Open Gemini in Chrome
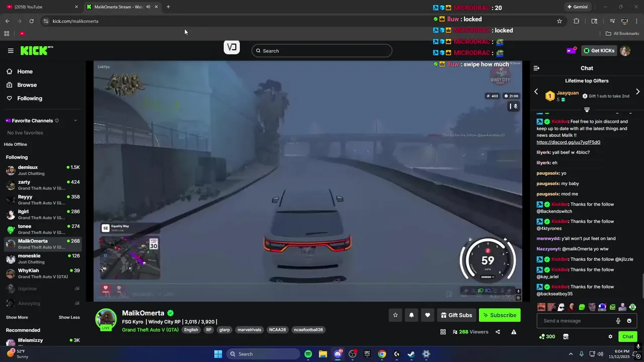The height and width of the screenshot is (362, 644). pyautogui.click(x=577, y=7)
